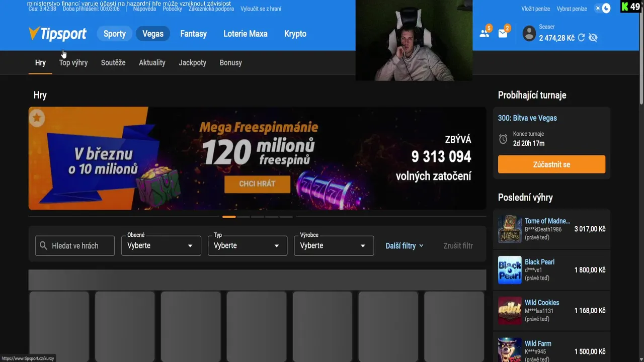Click the 1 800,00 Kč win amount
Viewport: 644px width, 362px height.
coord(590,270)
